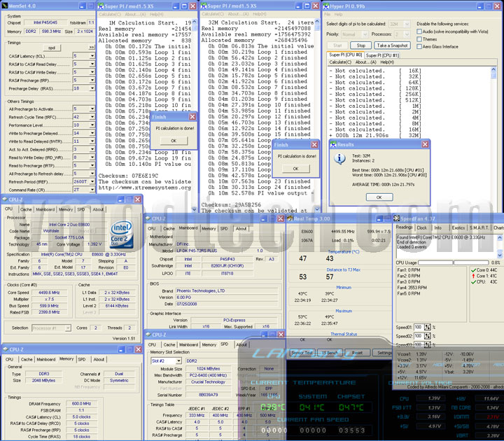Click the second CPU Usage progress bar in SpeedFan
The image size is (504, 441).
(471, 262)
